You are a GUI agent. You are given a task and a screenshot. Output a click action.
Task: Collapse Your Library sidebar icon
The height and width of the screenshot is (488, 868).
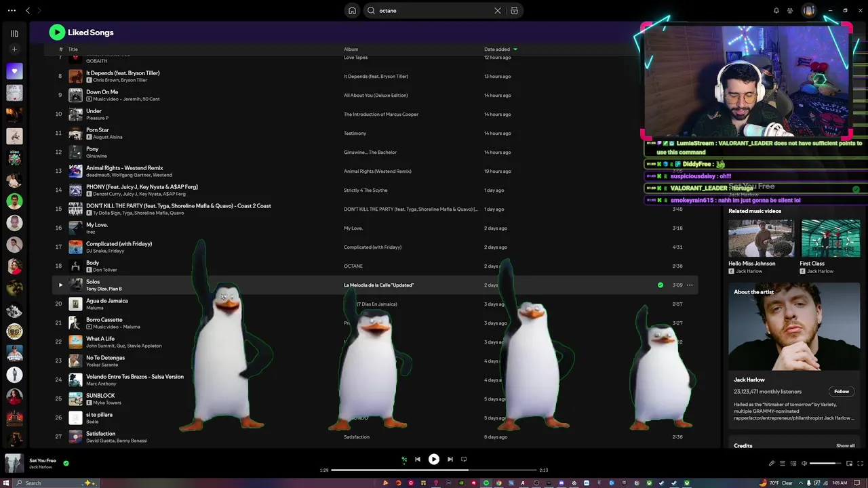(14, 33)
